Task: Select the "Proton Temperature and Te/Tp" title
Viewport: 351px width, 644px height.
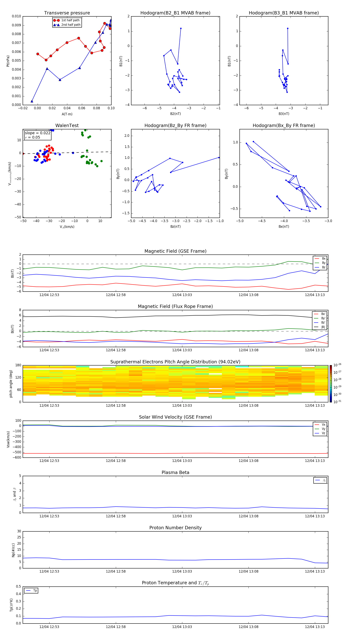Action: [175, 583]
